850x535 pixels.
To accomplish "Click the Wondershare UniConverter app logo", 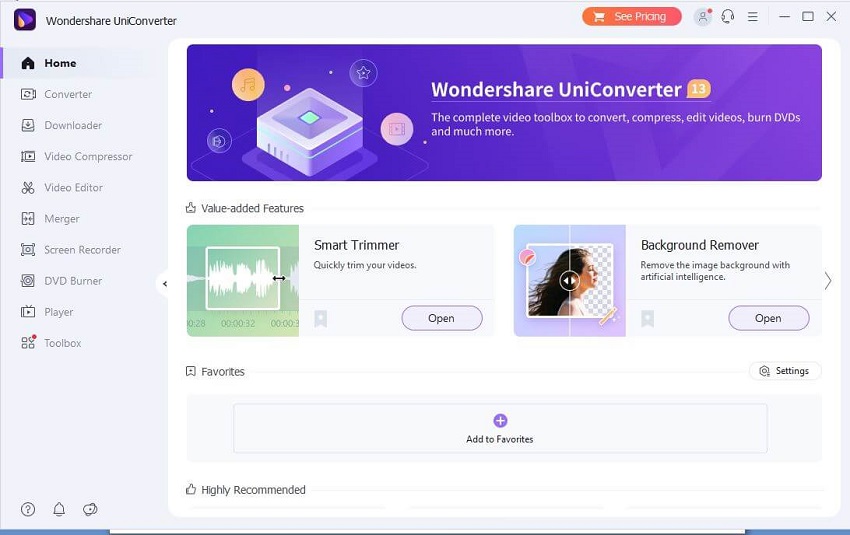I will (25, 20).
